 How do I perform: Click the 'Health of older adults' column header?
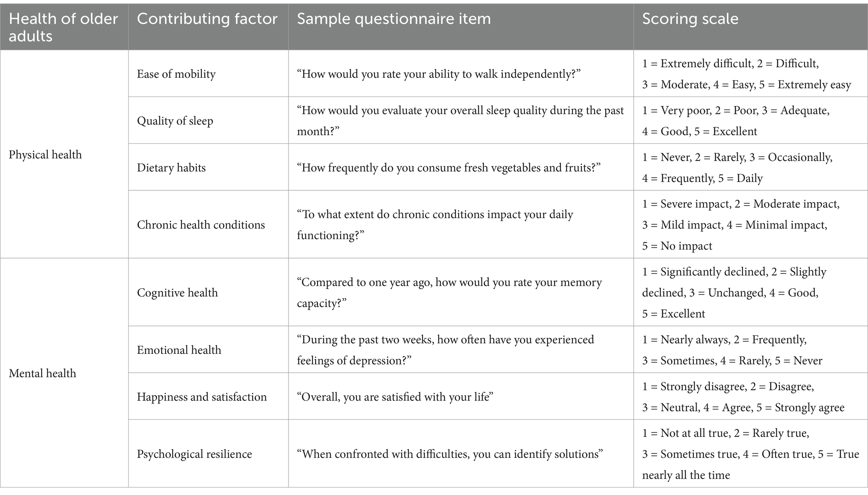(x=63, y=27)
